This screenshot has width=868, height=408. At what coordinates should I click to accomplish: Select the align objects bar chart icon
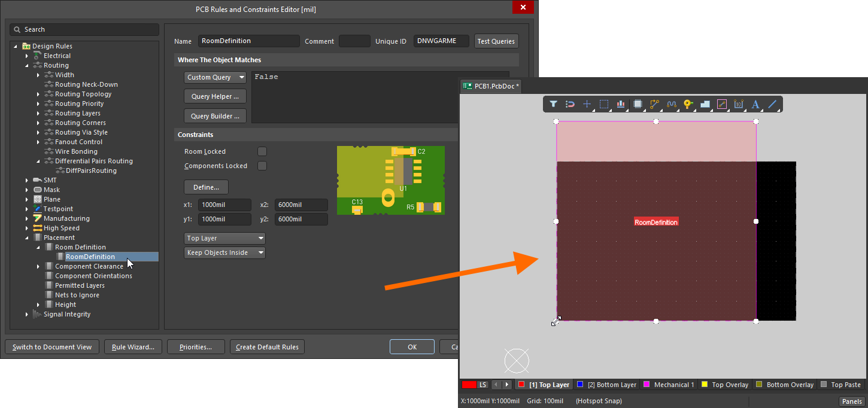click(x=621, y=104)
